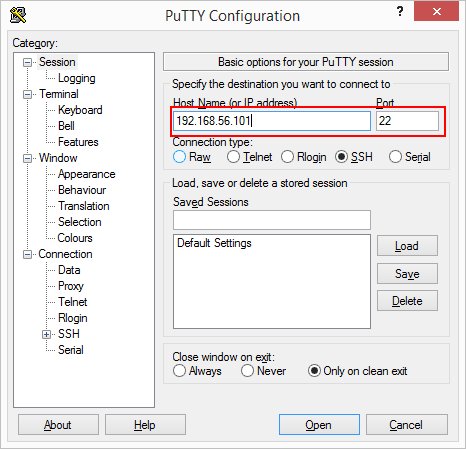Click the Port number field
466x449 pixels.
pyautogui.click(x=407, y=121)
